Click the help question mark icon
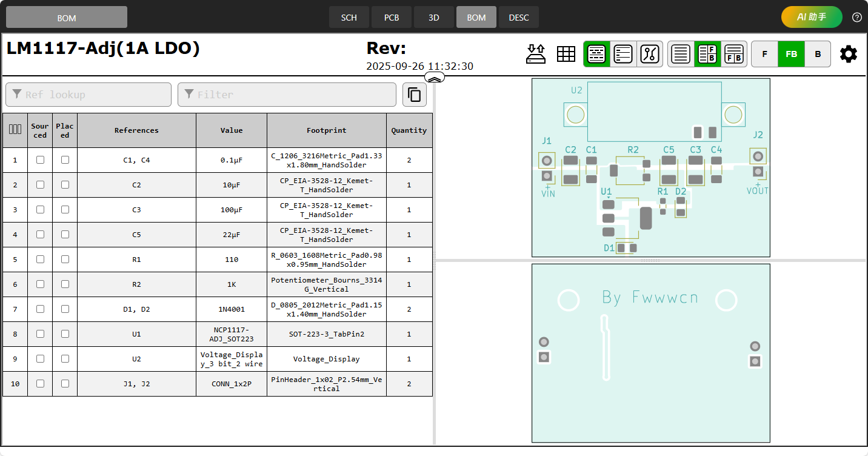 856,17
